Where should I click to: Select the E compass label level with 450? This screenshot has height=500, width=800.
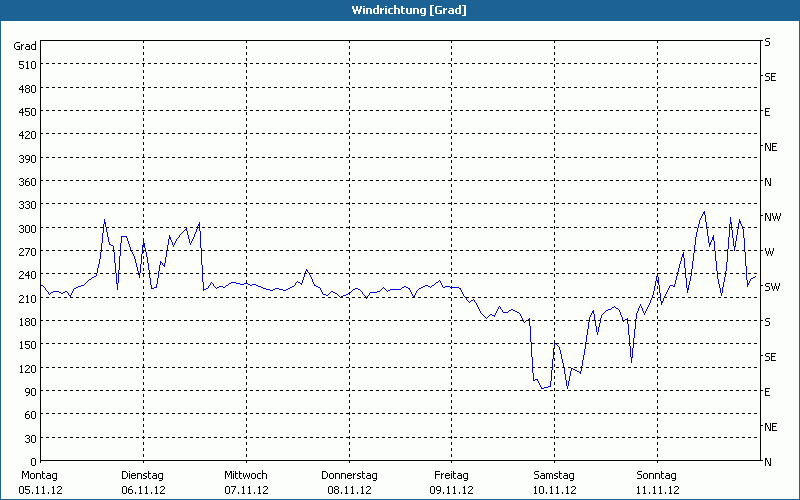coord(767,112)
